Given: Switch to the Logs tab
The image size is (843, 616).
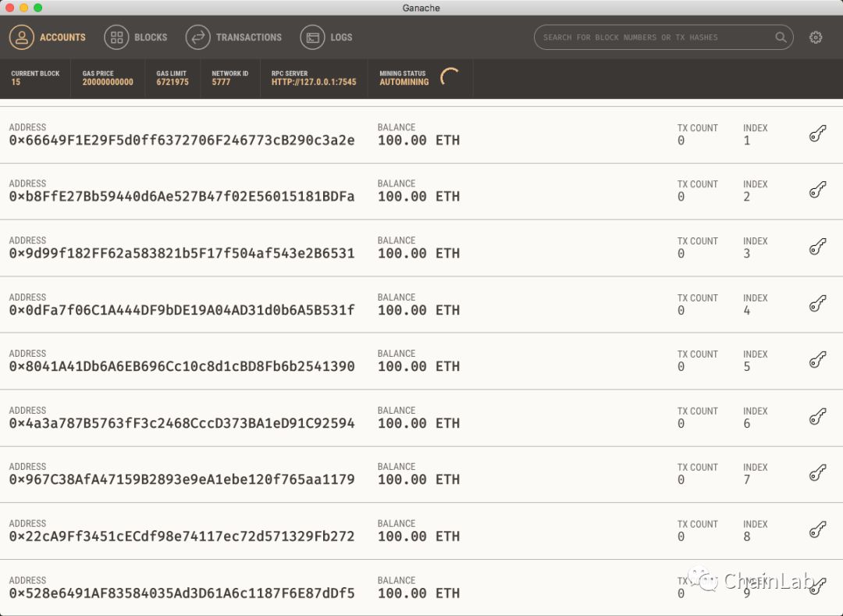Looking at the screenshot, I should (326, 37).
